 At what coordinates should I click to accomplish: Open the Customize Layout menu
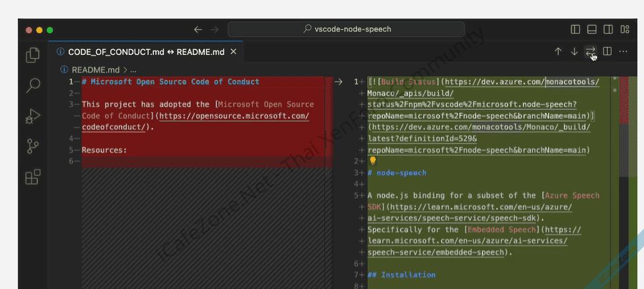tap(624, 29)
